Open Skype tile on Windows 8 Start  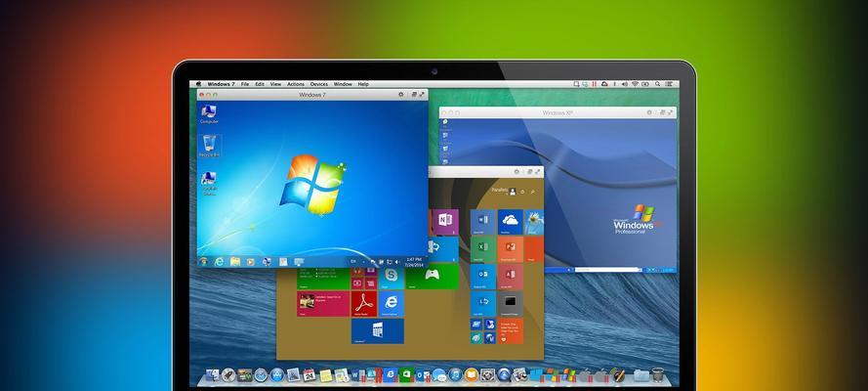click(392, 277)
